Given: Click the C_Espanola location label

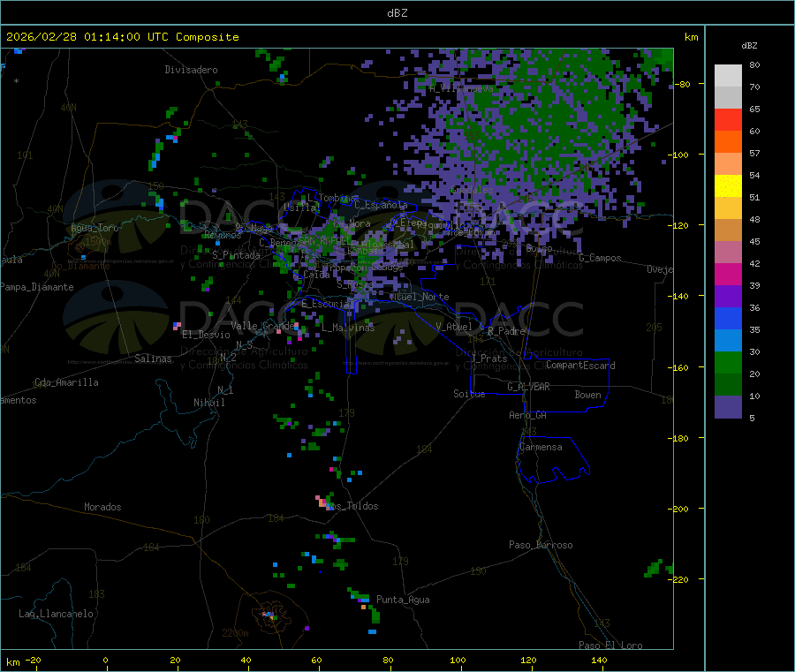Looking at the screenshot, I should click(x=381, y=205).
